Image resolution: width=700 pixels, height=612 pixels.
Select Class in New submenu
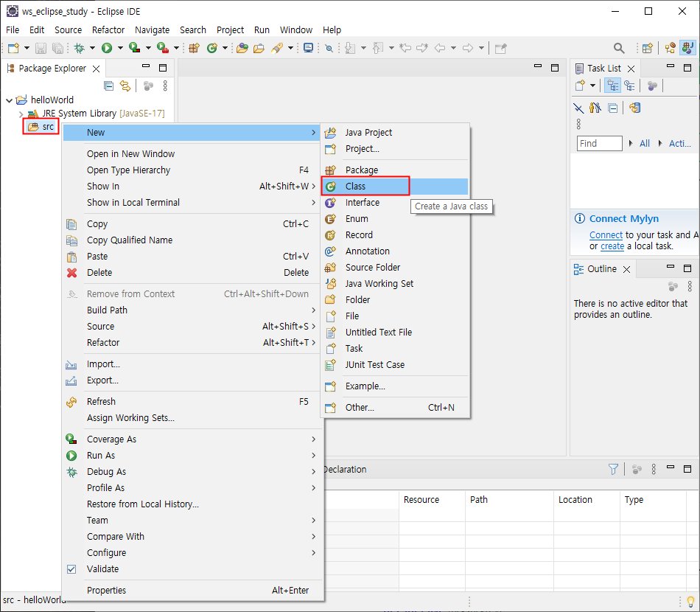(395, 187)
